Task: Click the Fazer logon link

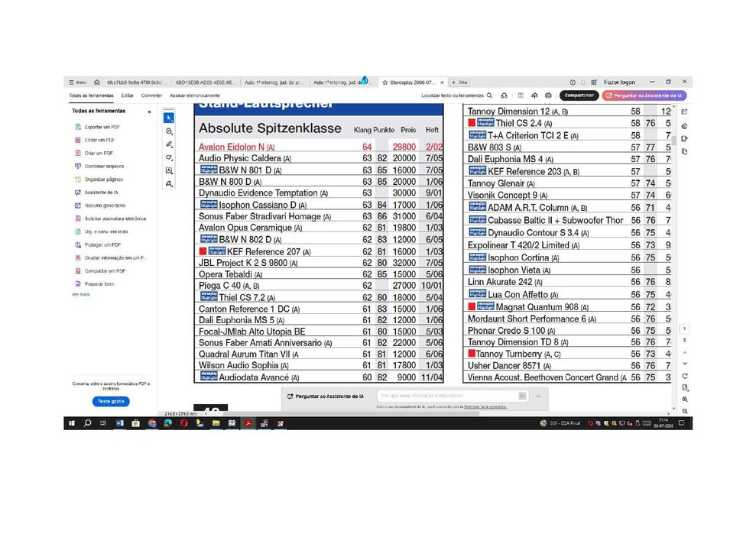Action: [620, 83]
